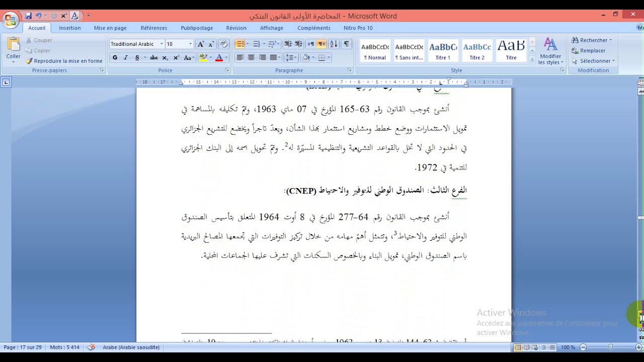Open the Publipostage tab
644x362 pixels.
pos(197,28)
